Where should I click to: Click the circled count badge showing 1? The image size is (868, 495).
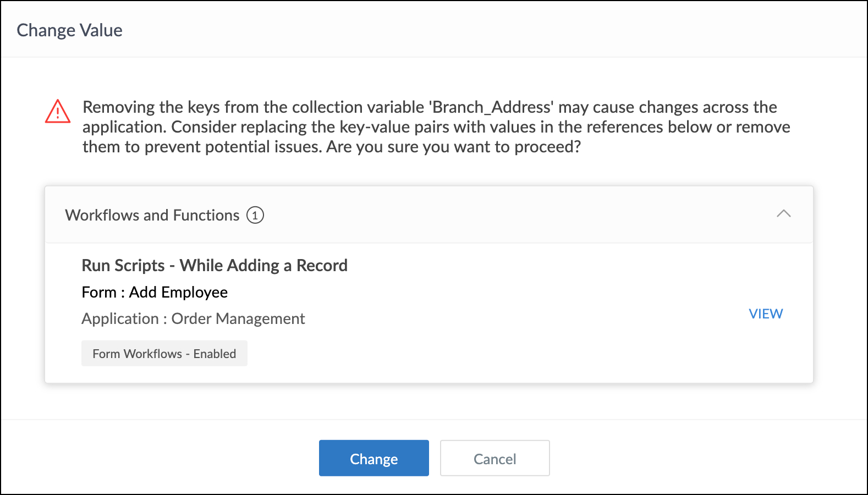(x=255, y=215)
